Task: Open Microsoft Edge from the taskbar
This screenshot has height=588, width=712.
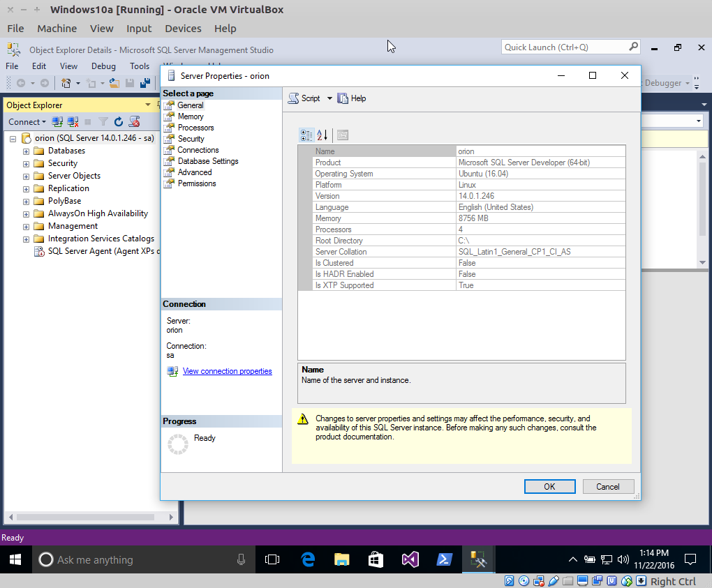Action: 309,559
